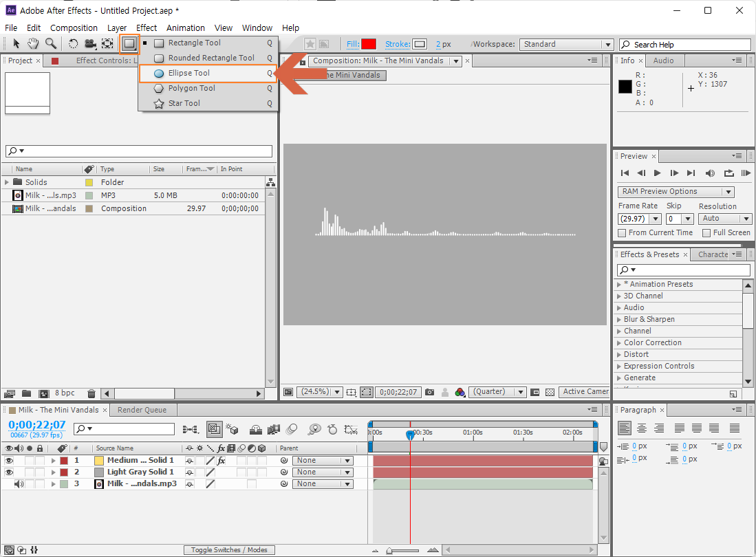This screenshot has height=557, width=756.
Task: Choose Star Tool from the flyout
Action: pyautogui.click(x=208, y=103)
